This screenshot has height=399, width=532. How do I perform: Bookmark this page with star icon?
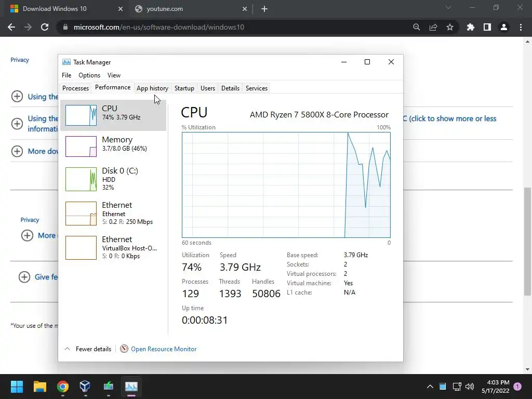(x=450, y=27)
